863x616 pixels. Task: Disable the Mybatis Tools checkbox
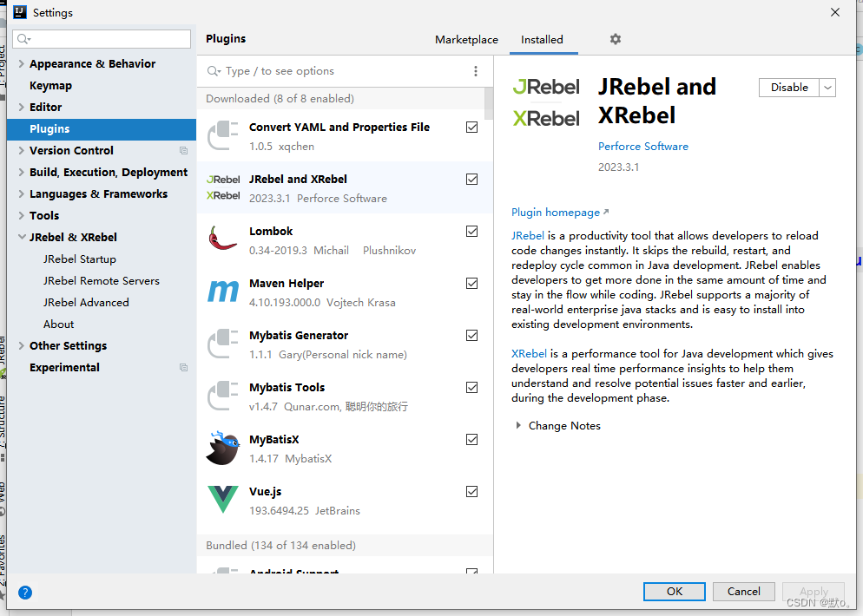coord(471,387)
